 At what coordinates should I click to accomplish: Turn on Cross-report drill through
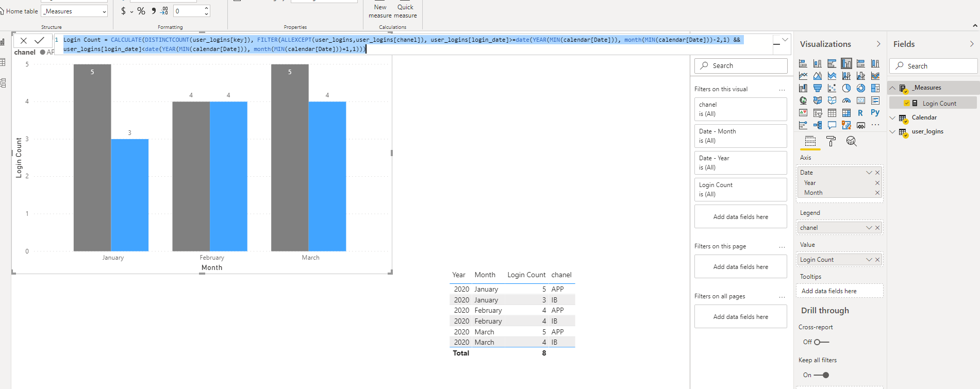821,342
